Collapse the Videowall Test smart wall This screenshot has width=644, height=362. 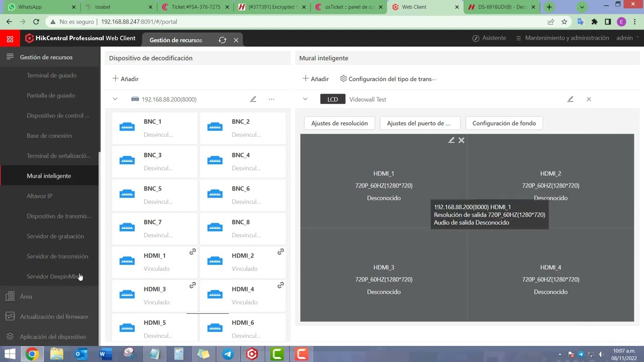pos(305,99)
